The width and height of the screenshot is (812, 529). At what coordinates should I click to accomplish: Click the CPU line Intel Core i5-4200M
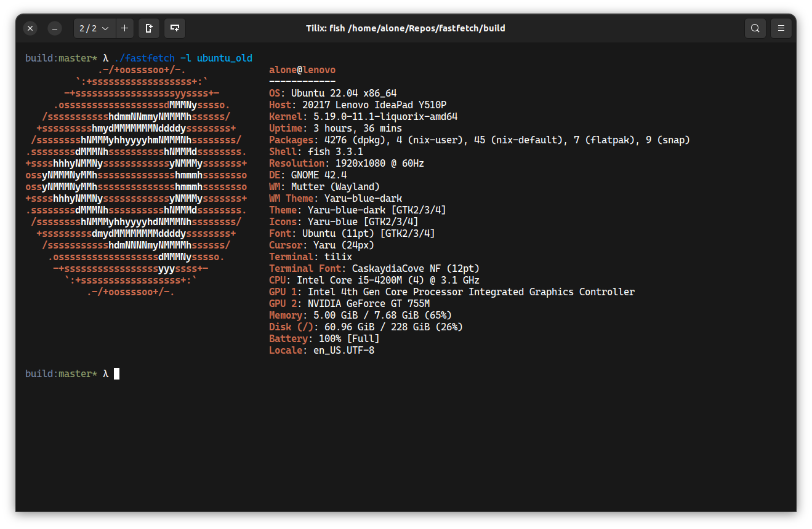374,280
